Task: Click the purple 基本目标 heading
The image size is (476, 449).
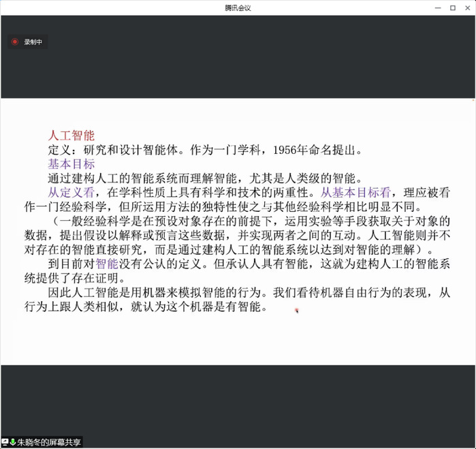Action: (x=71, y=164)
